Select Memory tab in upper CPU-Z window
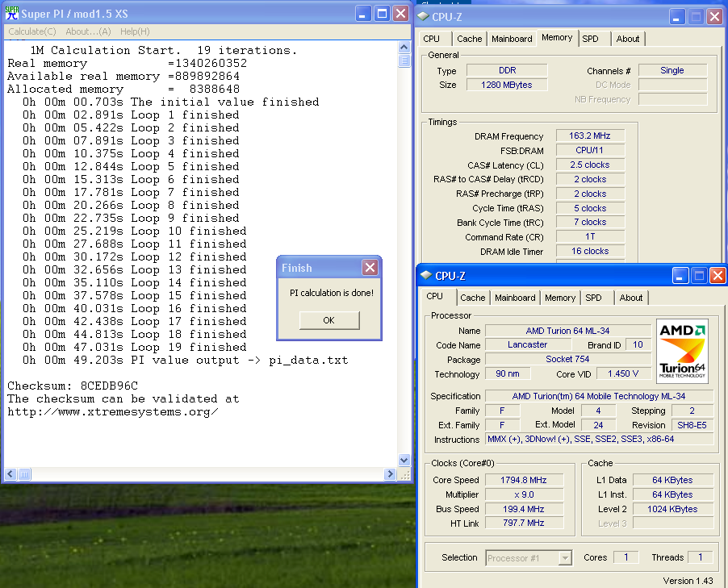728x588 pixels. 557,38
